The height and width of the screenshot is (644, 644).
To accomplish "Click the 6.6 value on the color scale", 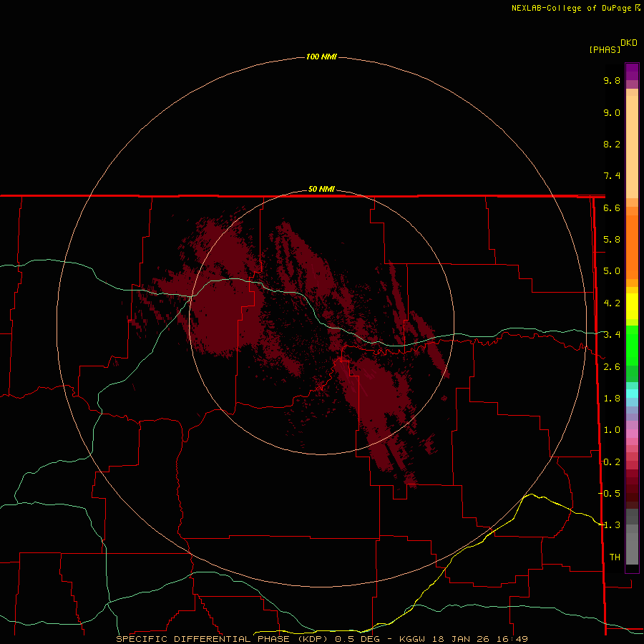I will (612, 208).
